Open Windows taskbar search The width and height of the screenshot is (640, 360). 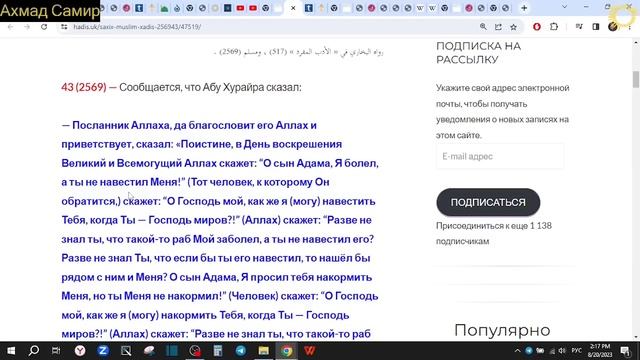[x=33, y=351]
